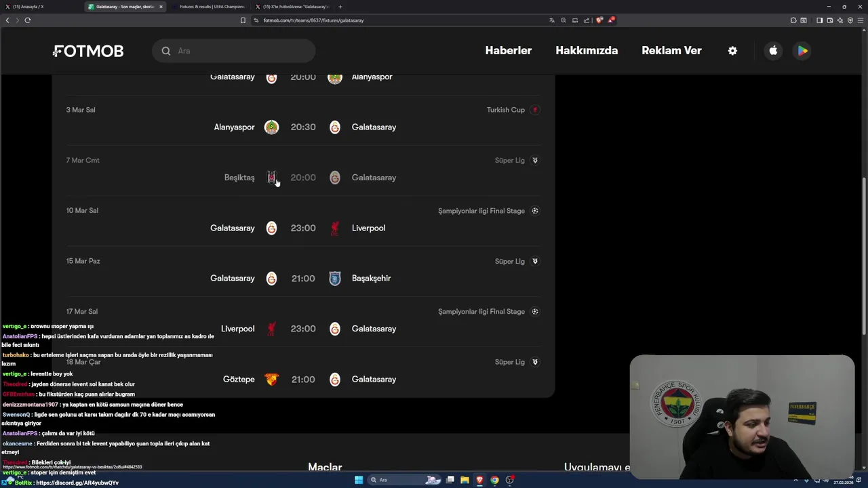Open the Brave wallet icon
Screen dimensions: 868x488
point(830,20)
